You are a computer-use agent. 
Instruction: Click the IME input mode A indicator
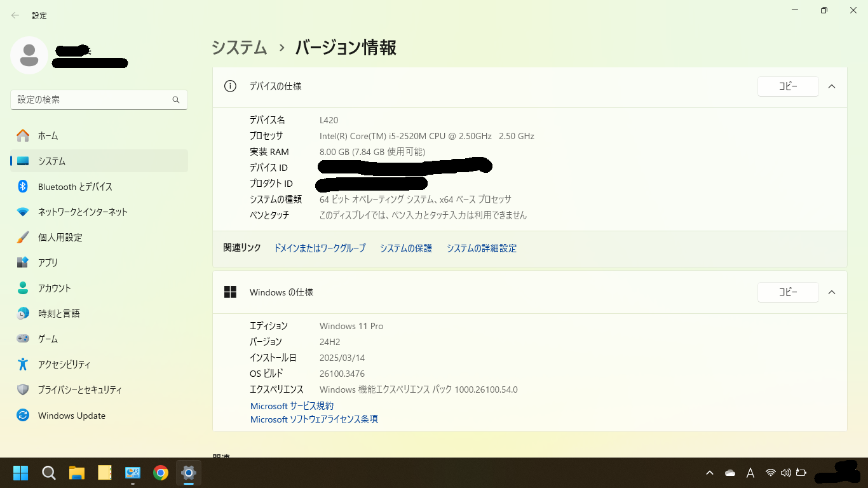click(750, 473)
